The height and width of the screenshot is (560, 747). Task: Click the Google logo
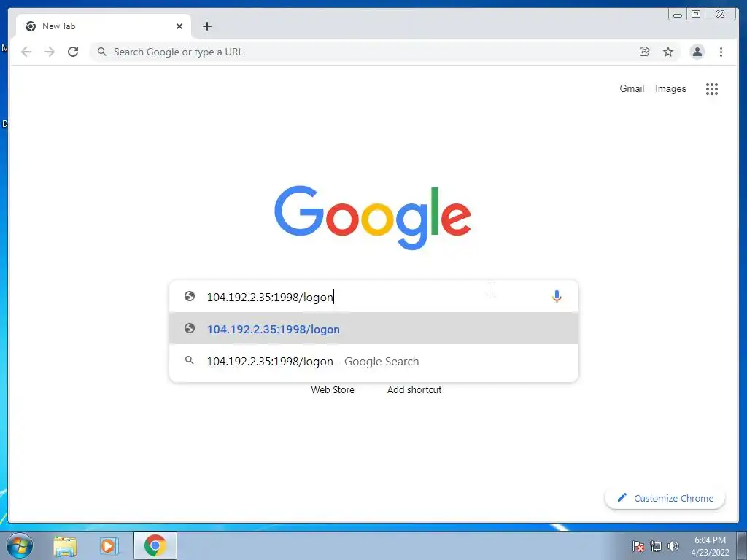point(373,217)
